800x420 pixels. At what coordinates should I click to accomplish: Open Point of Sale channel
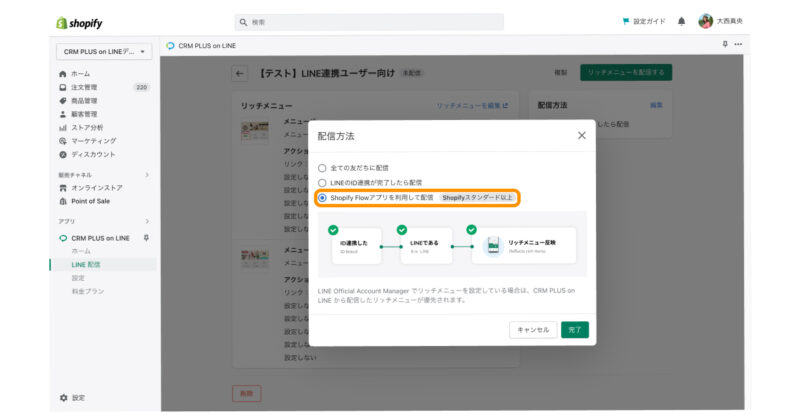[x=90, y=201]
